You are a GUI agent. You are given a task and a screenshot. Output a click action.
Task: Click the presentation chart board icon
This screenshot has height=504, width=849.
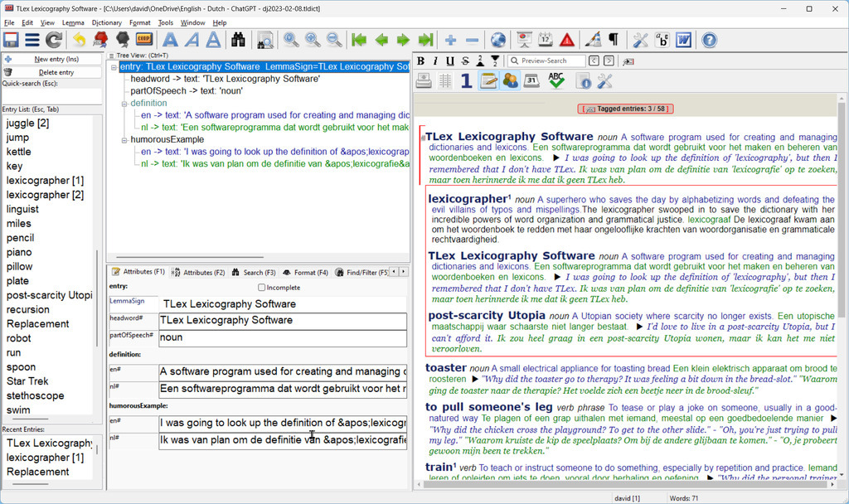pyautogui.click(x=524, y=40)
